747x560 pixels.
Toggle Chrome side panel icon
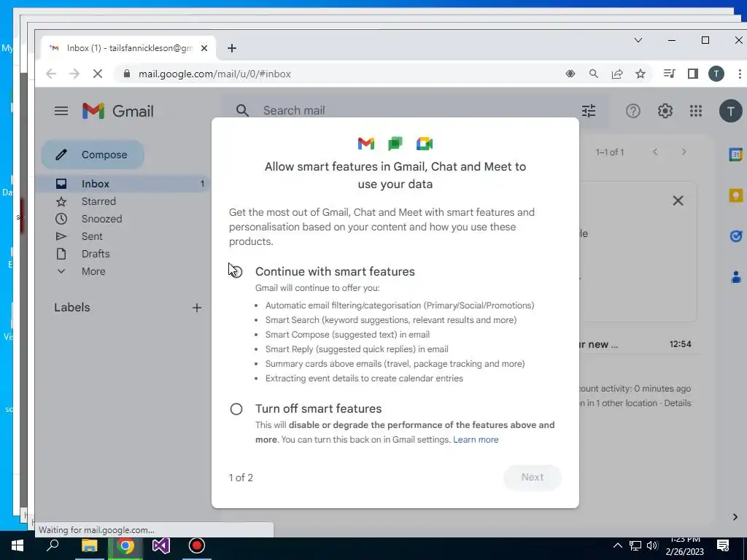tap(693, 74)
